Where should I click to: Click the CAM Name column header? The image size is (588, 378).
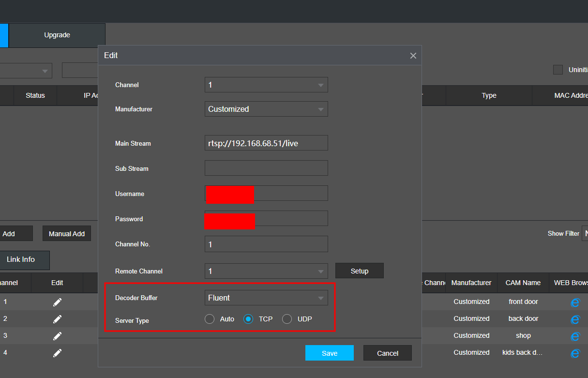click(x=523, y=283)
